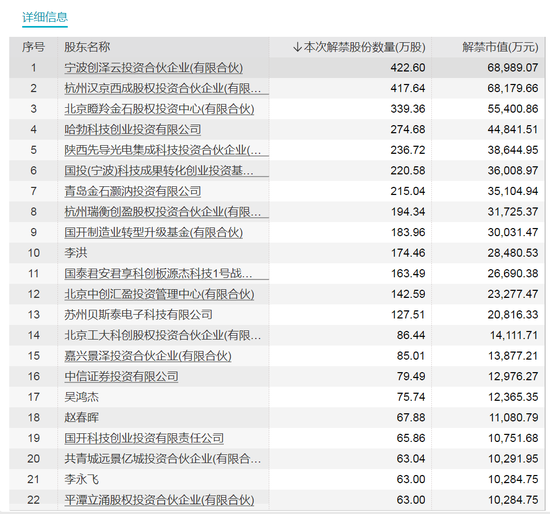Select shareholder name 李洪
This screenshot has height=514, width=550.
pos(76,253)
